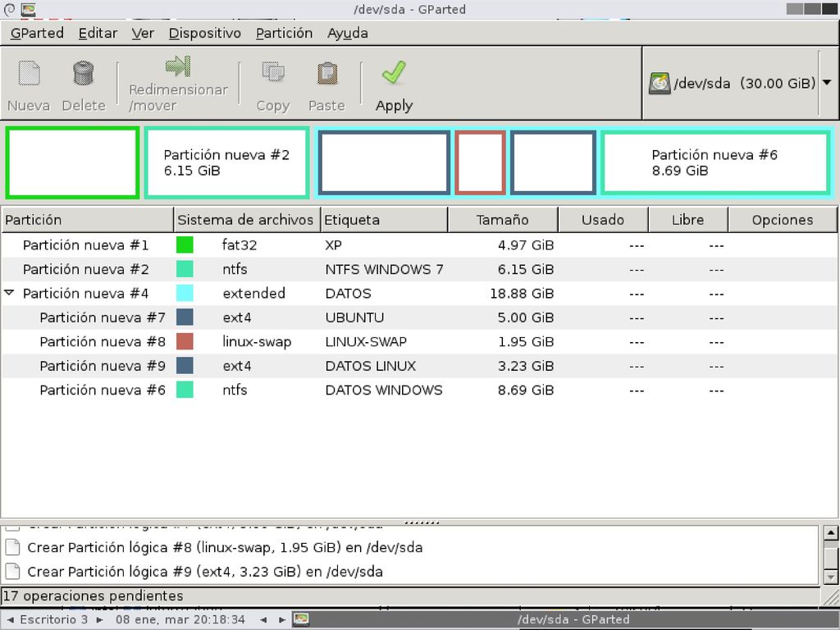
Task: Click the Copy toolbar icon
Action: (273, 72)
